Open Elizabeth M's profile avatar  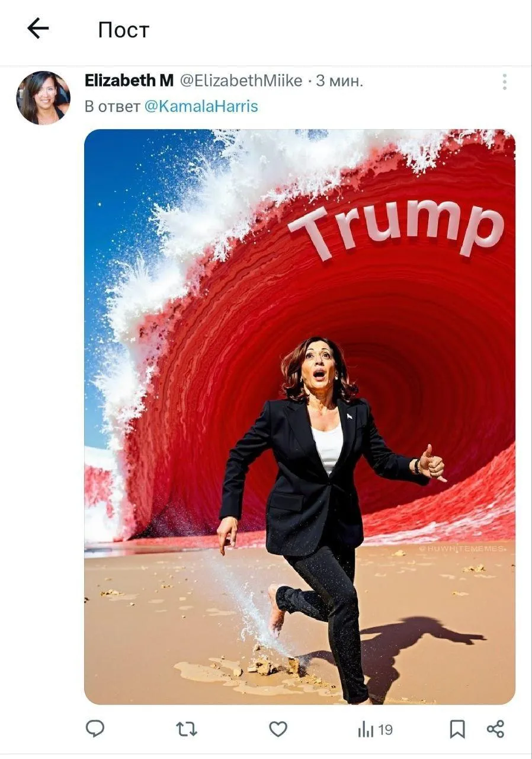pos(43,98)
